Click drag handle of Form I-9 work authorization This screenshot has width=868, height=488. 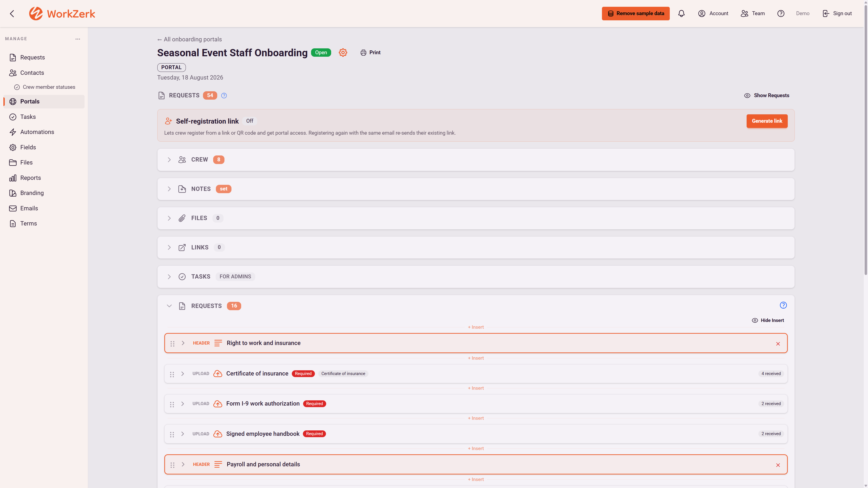tap(172, 404)
